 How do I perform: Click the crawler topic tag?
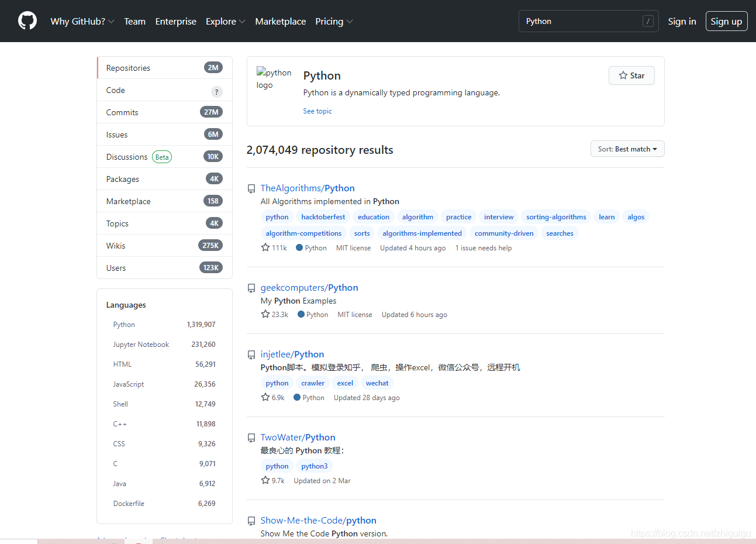pos(313,383)
